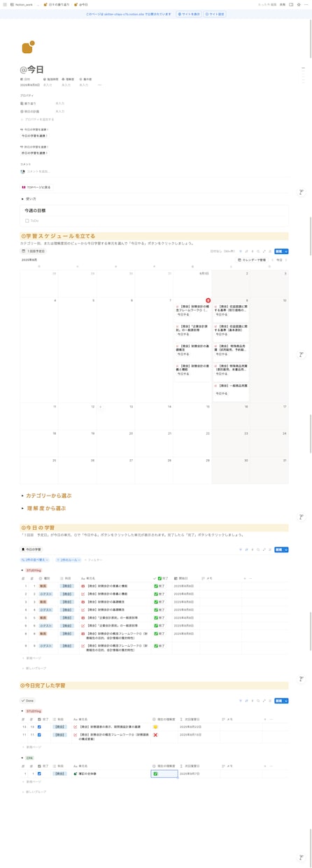
Task: Open Notion_work breadcrumb in top bar
Action: click(22, 4)
